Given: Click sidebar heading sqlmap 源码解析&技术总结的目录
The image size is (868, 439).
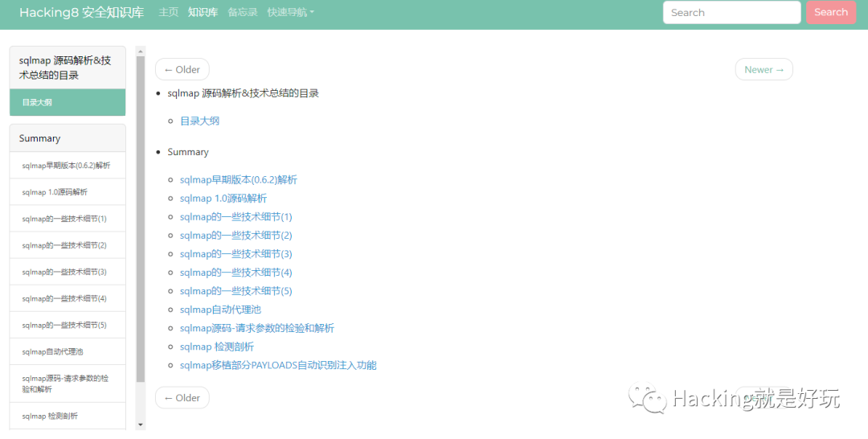Looking at the screenshot, I should 68,68.
